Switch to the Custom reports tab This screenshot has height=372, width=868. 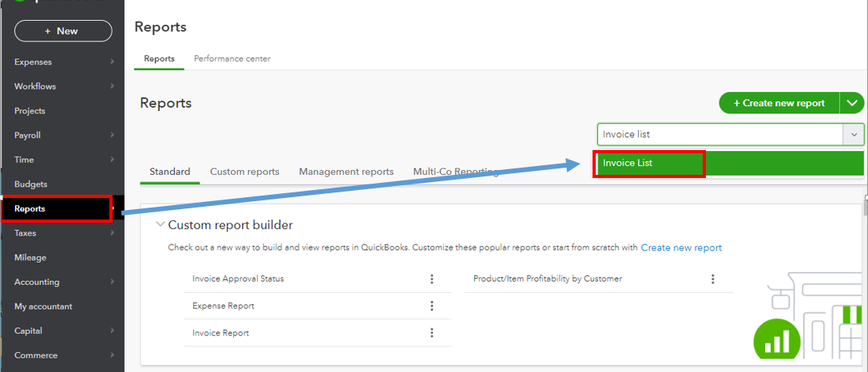pos(244,172)
